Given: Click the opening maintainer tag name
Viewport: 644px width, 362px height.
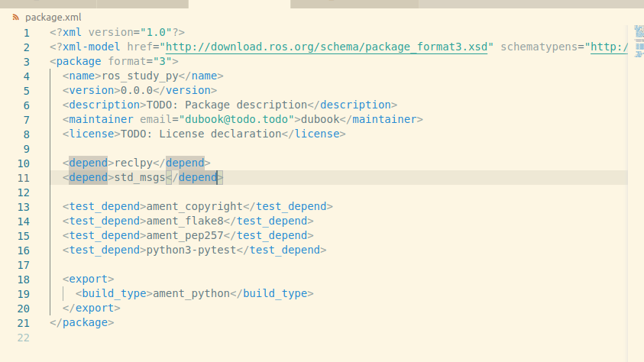Looking at the screenshot, I should (101, 119).
